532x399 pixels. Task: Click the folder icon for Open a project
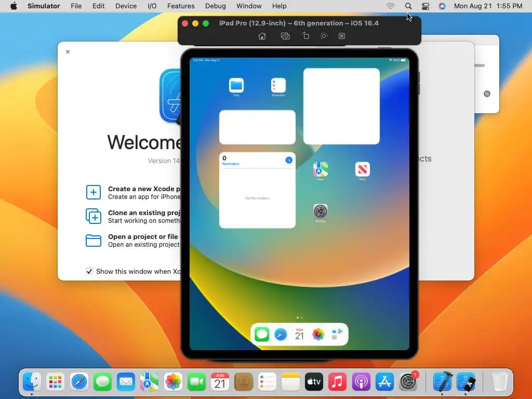(94, 241)
